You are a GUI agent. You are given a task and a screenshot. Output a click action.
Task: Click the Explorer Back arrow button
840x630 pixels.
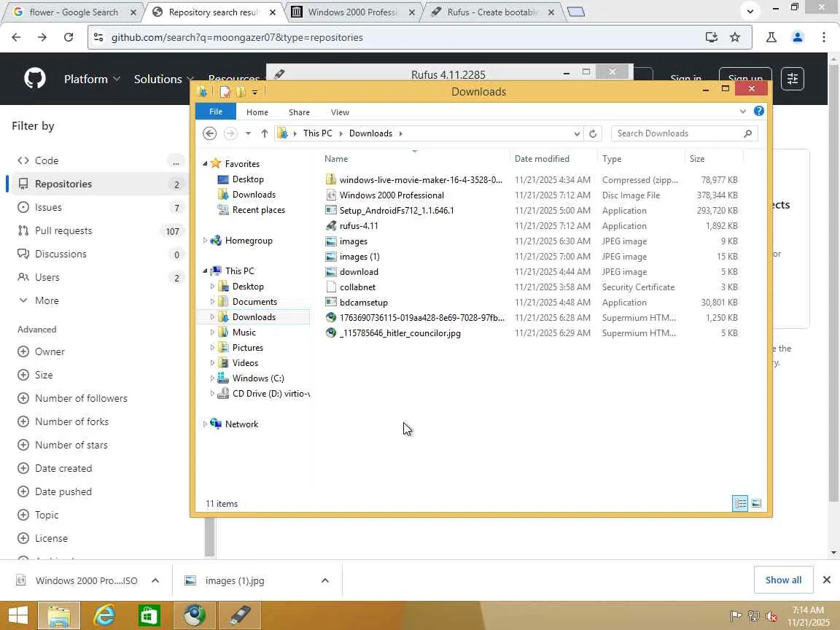(209, 133)
